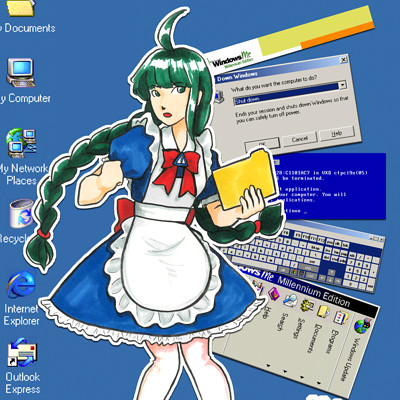Open the shutdown action dropdown arrow
The height and width of the screenshot is (400, 400).
point(342,85)
